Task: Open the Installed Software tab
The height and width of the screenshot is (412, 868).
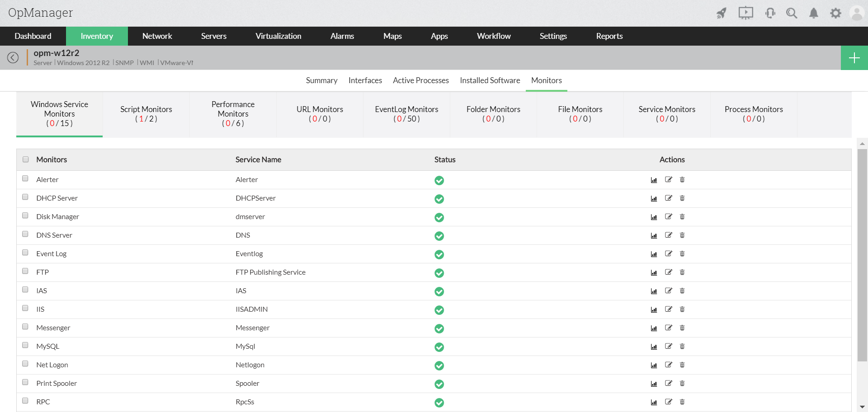Action: [x=490, y=80]
